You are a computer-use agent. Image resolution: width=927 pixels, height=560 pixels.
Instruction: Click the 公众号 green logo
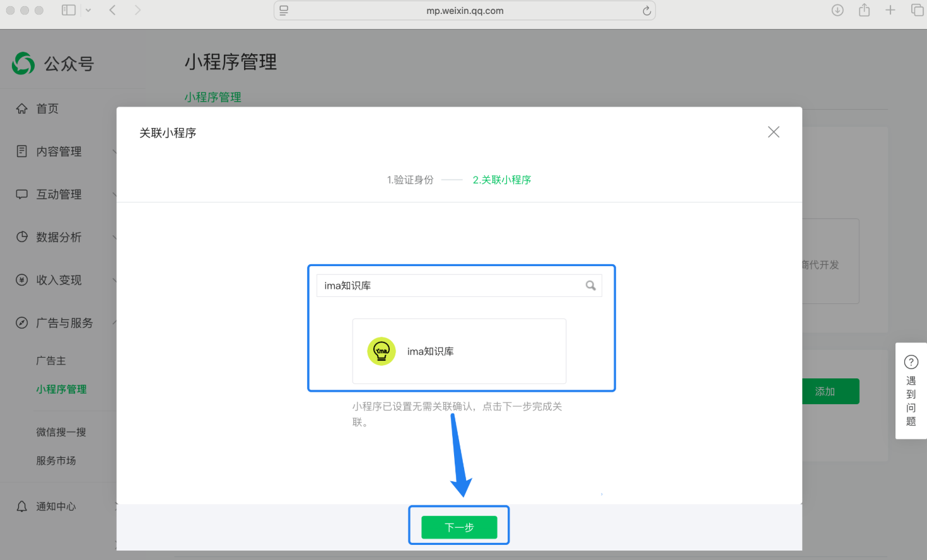tap(23, 63)
